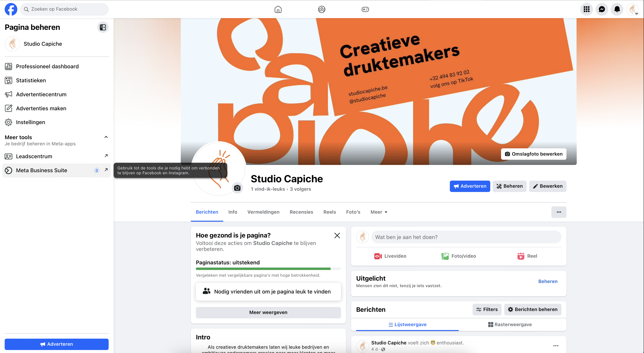Viewport: 644px width, 353px height.
Task: Click Meer weergeven button
Action: coord(268,313)
